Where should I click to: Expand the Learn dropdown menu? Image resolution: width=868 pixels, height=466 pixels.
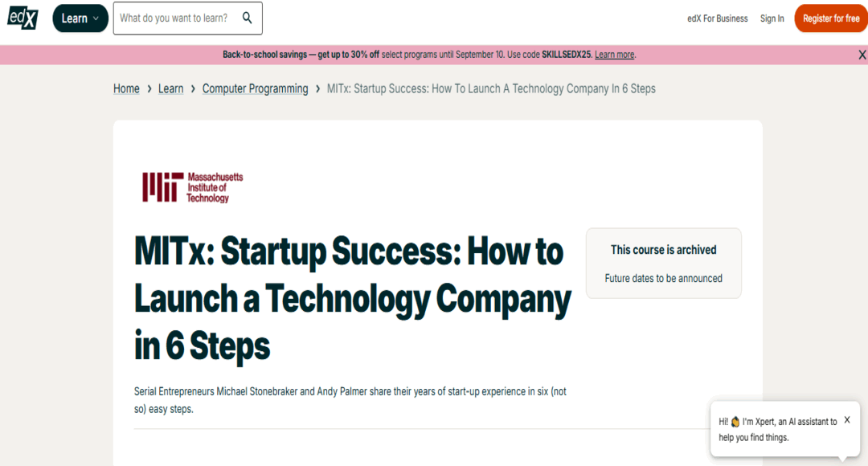coord(80,18)
